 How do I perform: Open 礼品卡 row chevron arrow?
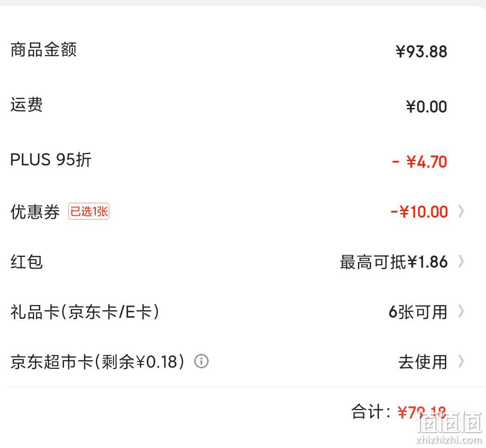(461, 312)
